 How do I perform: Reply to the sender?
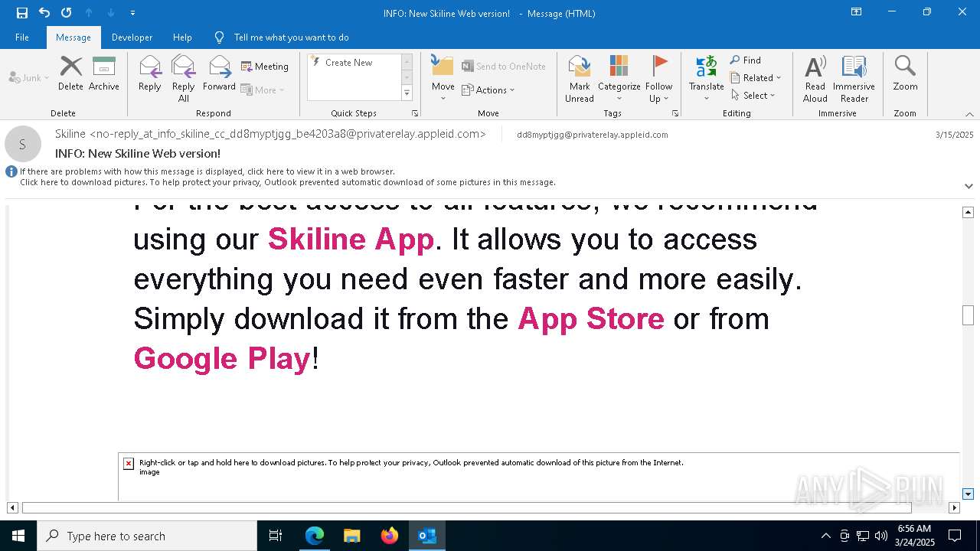(x=150, y=73)
